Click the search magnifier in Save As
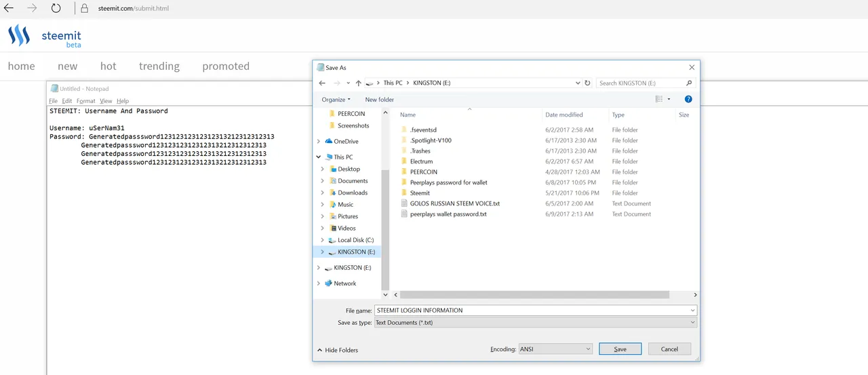Image resolution: width=868 pixels, height=375 pixels. [689, 83]
